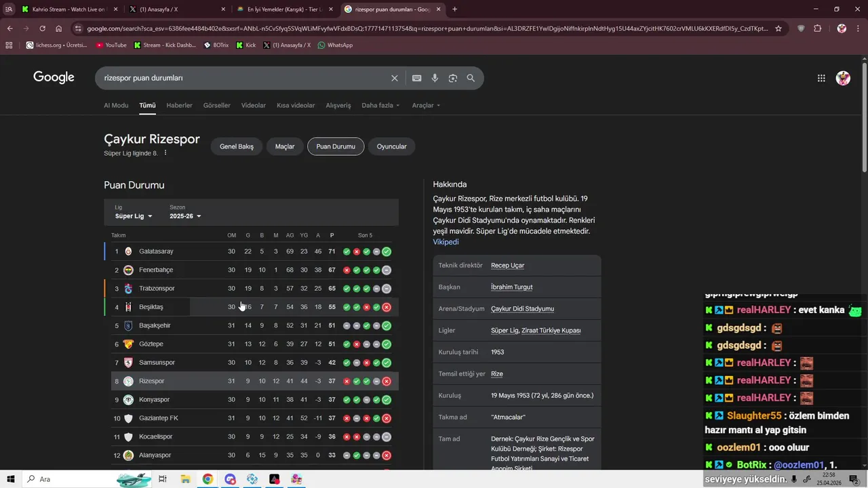Open the Ziraat Türkiye Kupası link
Image resolution: width=868 pixels, height=488 pixels.
pos(551,330)
